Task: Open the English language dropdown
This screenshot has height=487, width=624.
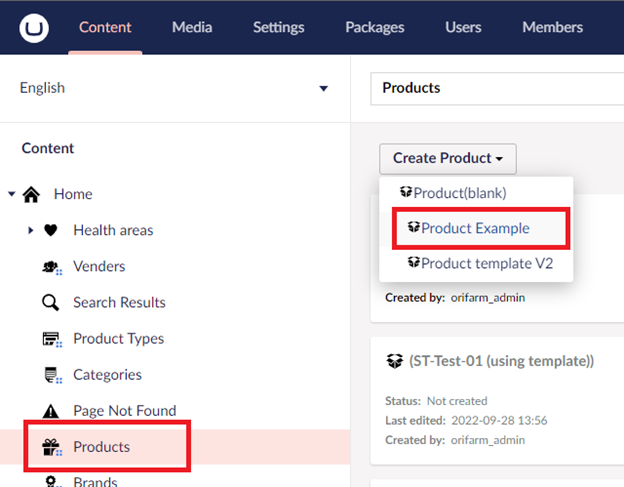Action: [174, 88]
